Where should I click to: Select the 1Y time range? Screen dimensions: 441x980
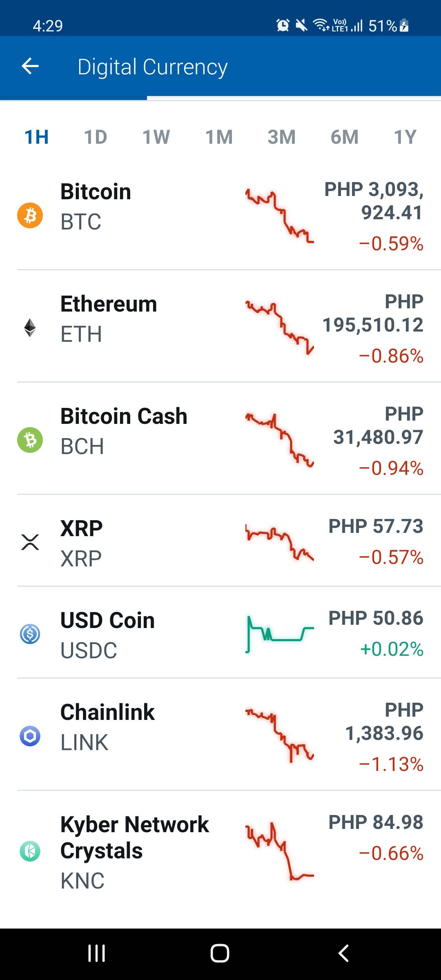coord(405,137)
